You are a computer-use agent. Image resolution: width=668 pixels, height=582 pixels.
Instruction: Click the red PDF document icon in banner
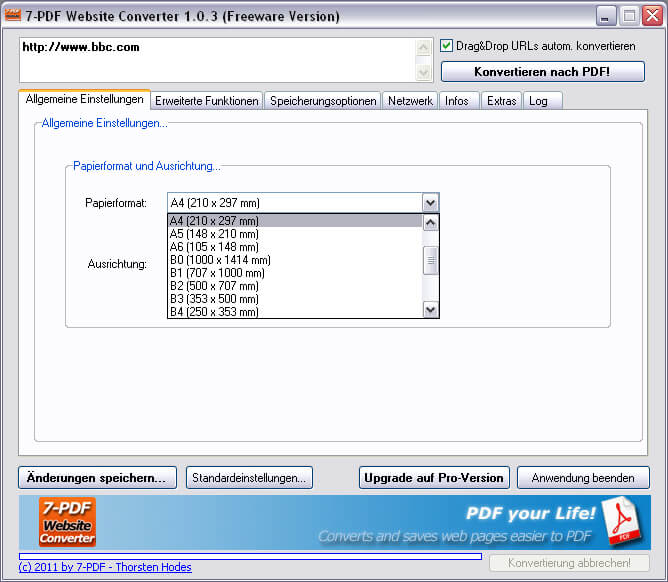(x=626, y=520)
